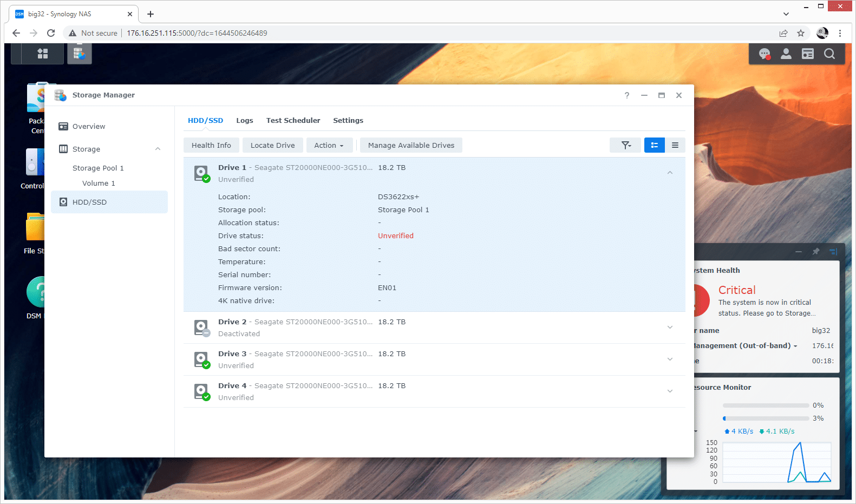856x504 pixels.
Task: Click the second Resource Monitor usage bar
Action: pos(766,418)
